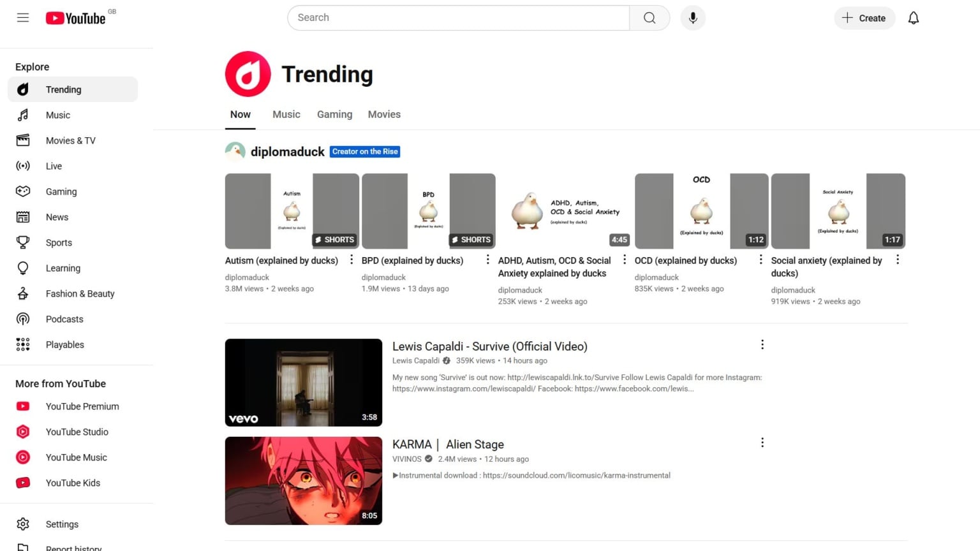
Task: Open options menu for KARMA Alien Stage video
Action: pos(762,442)
